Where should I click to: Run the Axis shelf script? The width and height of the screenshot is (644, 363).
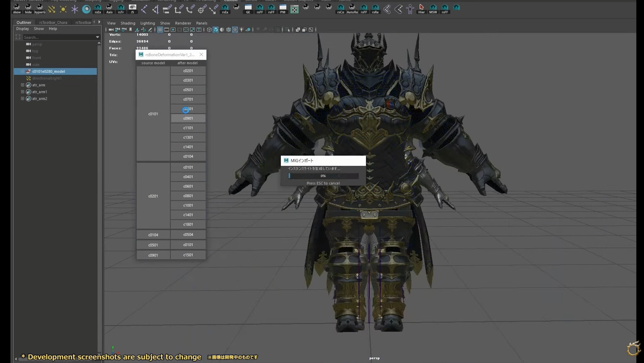[109, 9]
